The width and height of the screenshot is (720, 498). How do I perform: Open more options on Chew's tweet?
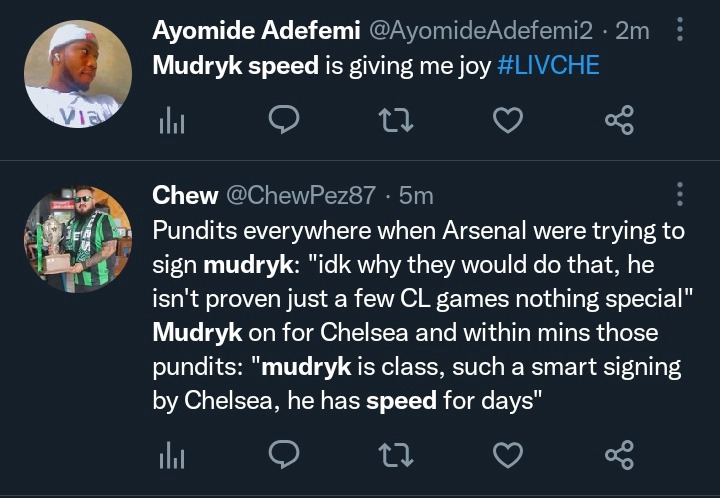coord(680,194)
